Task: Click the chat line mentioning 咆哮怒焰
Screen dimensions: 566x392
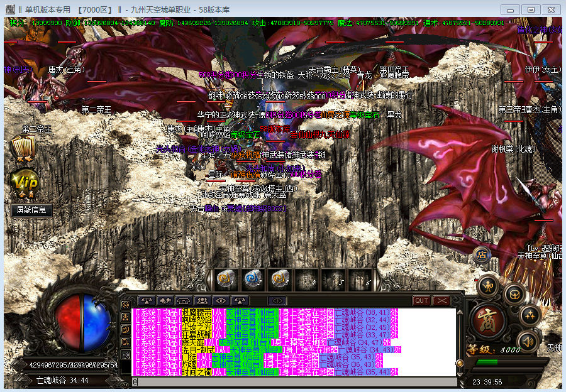Action: tap(265, 320)
